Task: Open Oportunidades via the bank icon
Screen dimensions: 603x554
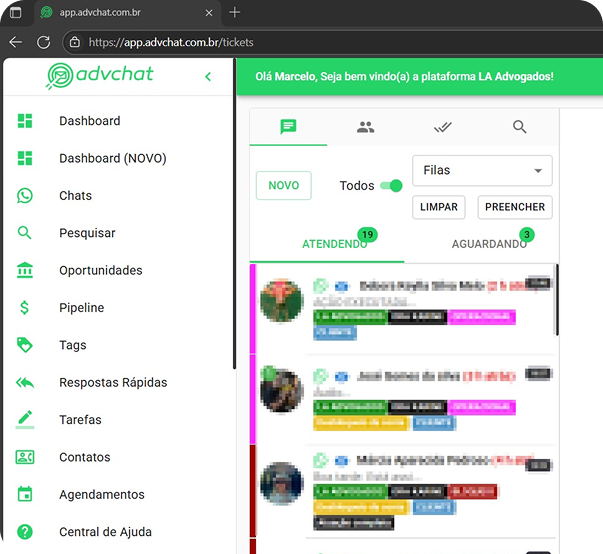Action: [25, 271]
